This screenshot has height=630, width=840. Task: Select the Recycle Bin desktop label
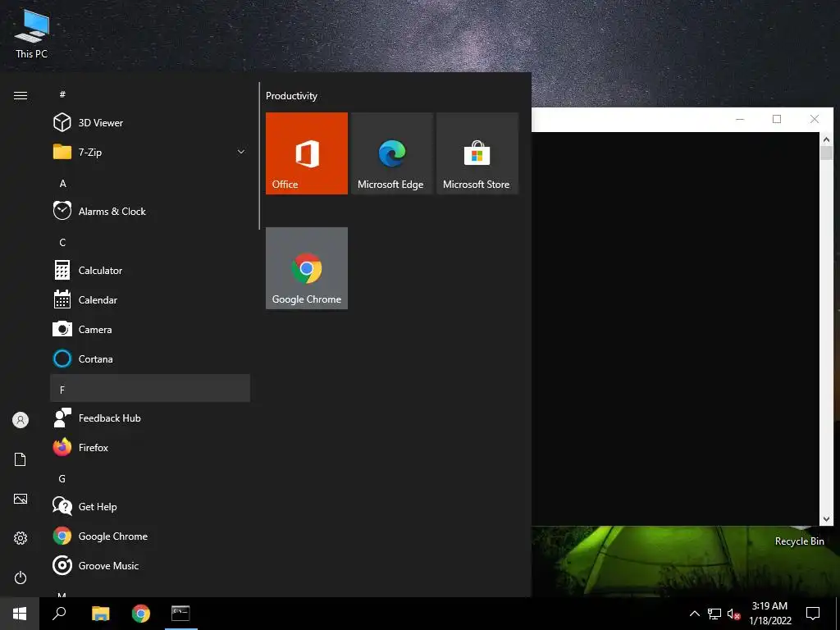(x=799, y=541)
